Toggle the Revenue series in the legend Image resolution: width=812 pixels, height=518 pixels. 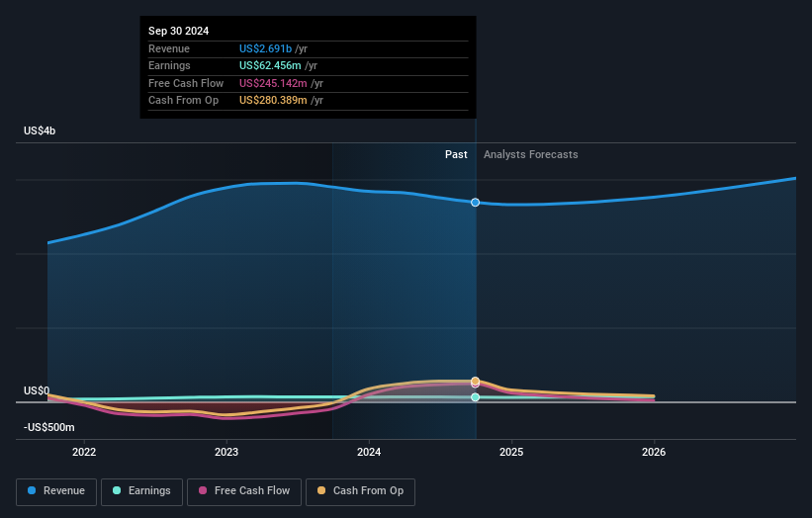[x=56, y=491]
